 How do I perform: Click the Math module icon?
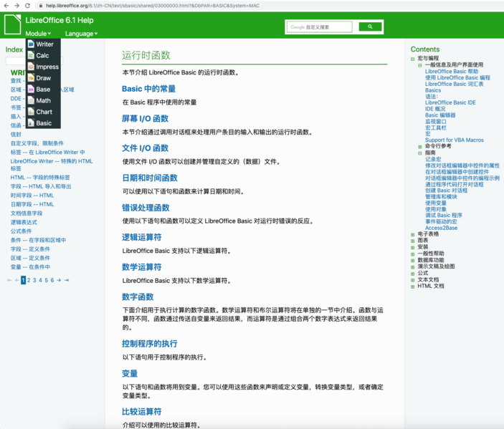(31, 101)
